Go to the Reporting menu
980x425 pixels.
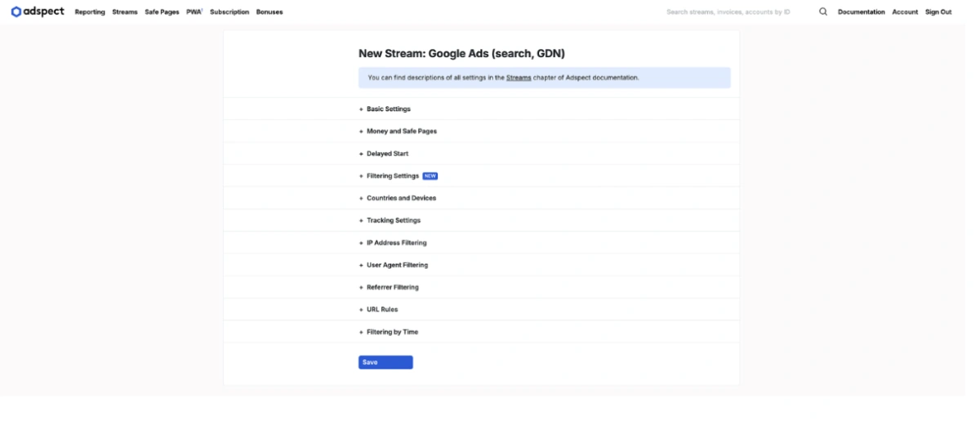90,12
